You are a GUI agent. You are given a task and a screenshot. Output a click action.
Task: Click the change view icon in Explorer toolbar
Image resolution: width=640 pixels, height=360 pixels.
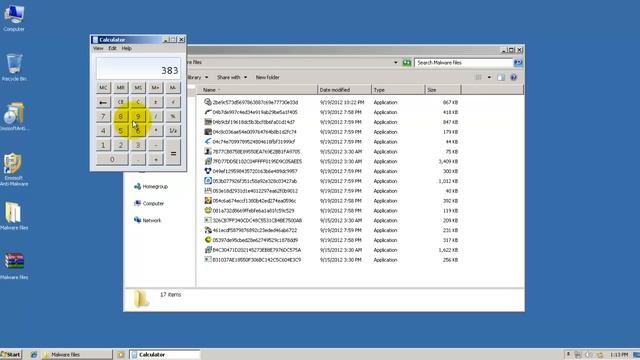(479, 77)
